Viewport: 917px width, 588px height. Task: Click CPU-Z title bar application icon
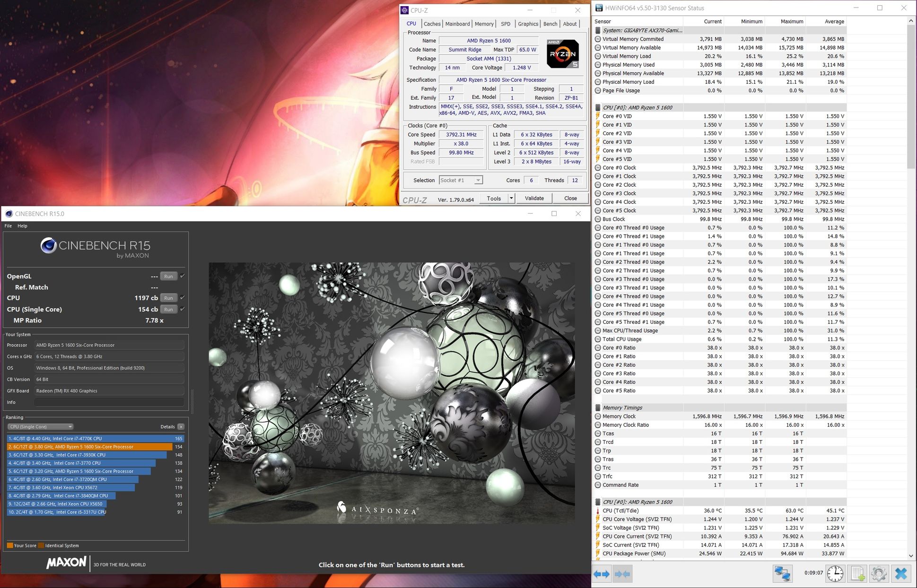(x=404, y=10)
